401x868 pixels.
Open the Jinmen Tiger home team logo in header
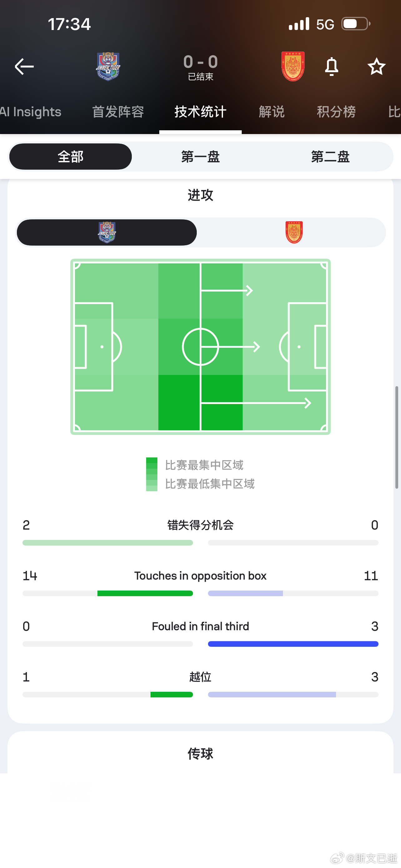(x=108, y=66)
